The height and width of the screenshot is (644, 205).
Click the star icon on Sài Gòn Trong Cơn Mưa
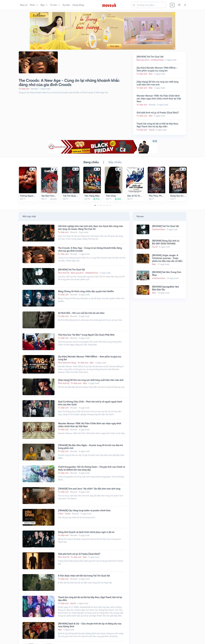point(55,169)
